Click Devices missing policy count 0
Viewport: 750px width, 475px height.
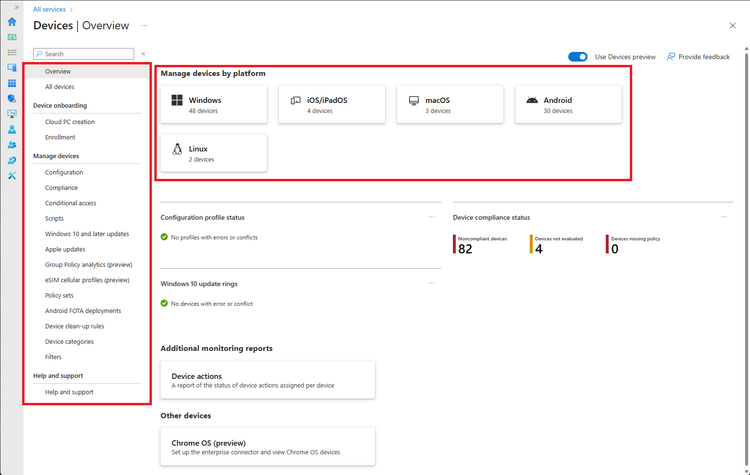coord(615,249)
